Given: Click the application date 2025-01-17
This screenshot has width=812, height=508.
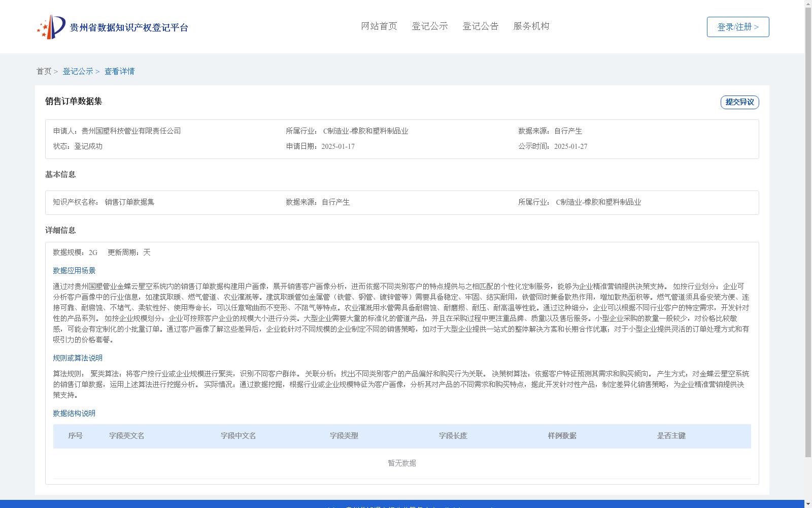Looking at the screenshot, I should [x=338, y=146].
